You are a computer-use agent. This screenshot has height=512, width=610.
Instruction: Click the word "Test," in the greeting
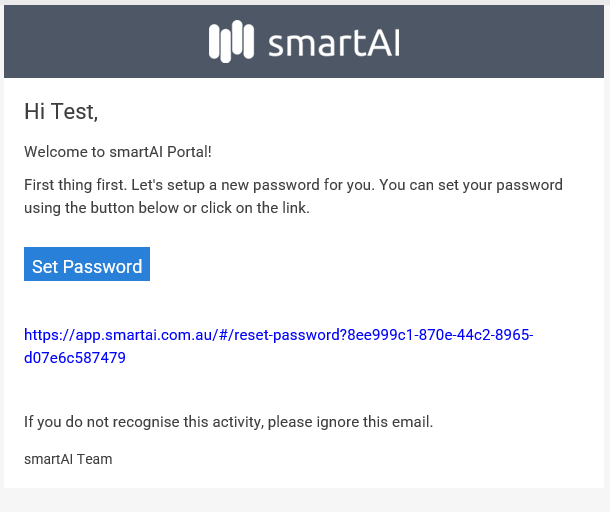tap(74, 112)
